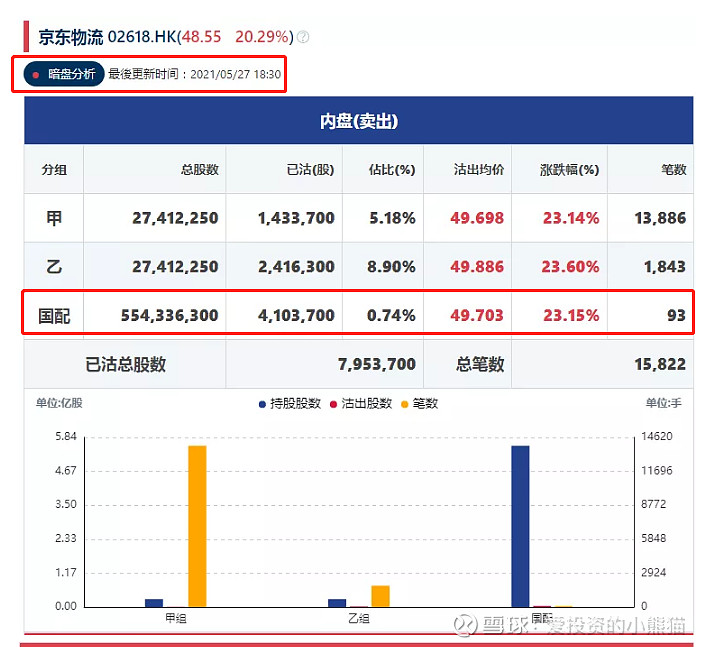Screen dimensions: 706x647
Task: Click the 分组 column header
Action: [54, 170]
